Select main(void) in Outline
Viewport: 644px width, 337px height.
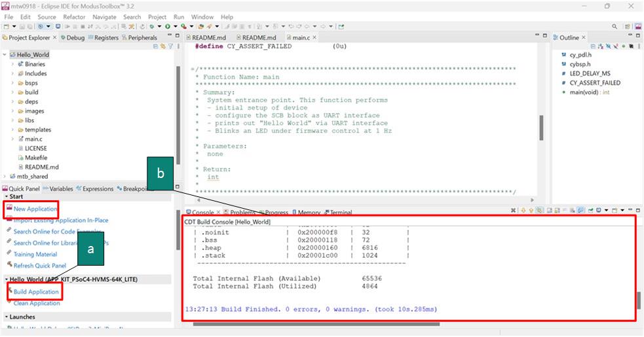point(590,92)
